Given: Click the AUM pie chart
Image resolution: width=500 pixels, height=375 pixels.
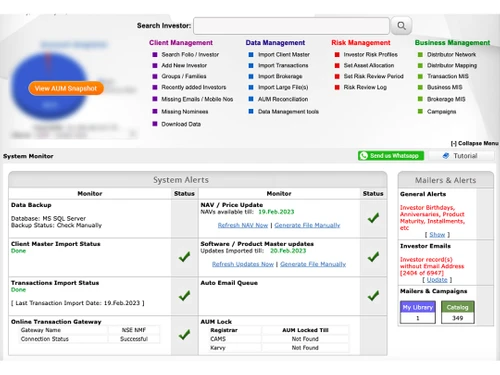Looking at the screenshot, I should tap(49, 86).
